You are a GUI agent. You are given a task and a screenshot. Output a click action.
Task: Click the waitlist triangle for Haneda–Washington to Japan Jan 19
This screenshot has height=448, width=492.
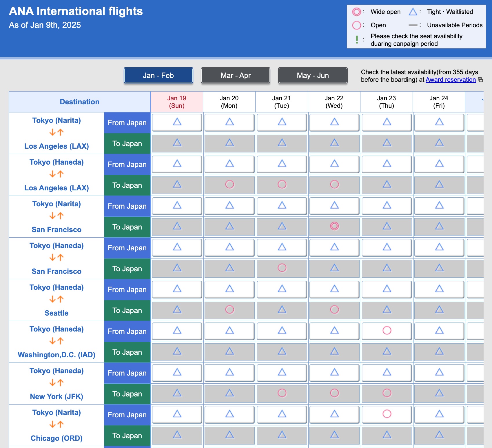(x=177, y=352)
